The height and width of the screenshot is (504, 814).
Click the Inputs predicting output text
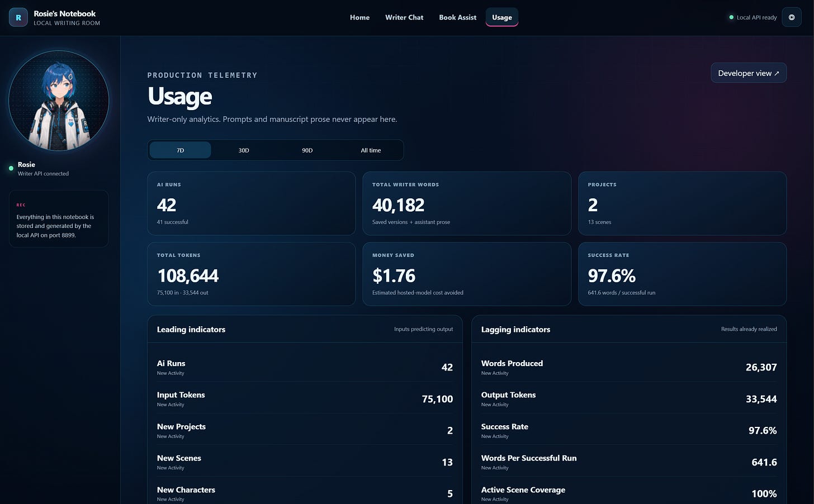point(424,329)
